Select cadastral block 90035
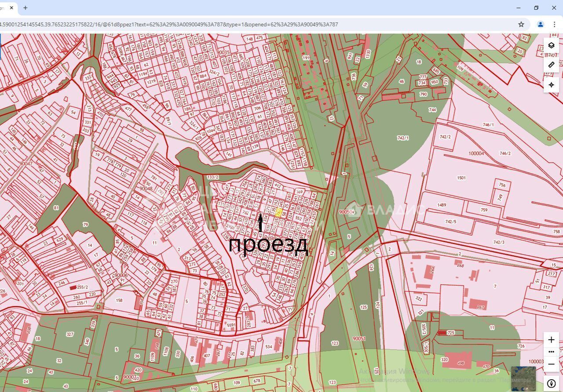Viewport: 563px width, 392px height. (223, 52)
